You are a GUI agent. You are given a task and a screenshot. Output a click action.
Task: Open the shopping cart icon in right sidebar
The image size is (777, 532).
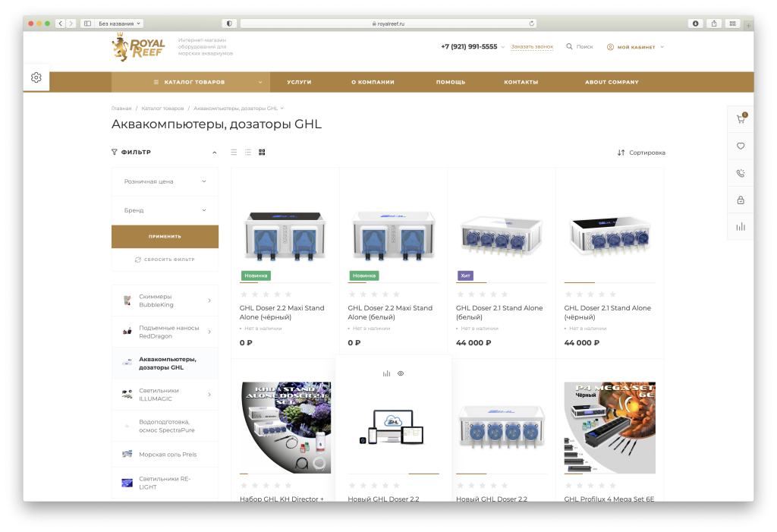(x=741, y=119)
